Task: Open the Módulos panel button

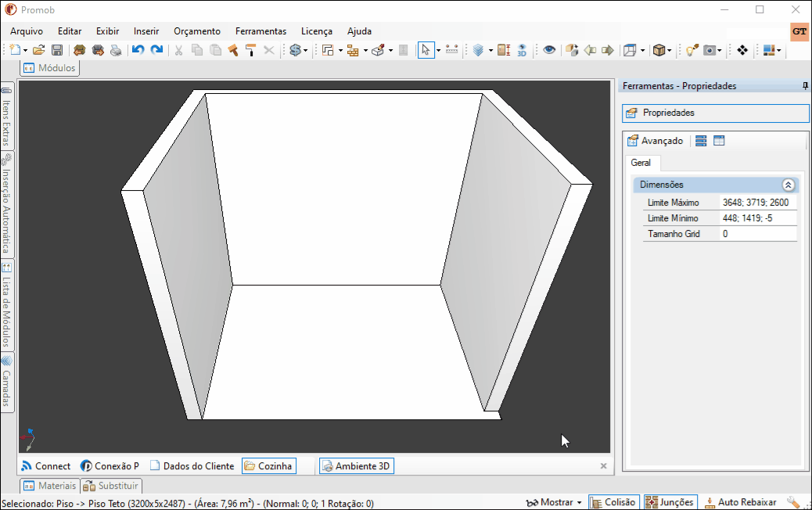Action: (50, 68)
